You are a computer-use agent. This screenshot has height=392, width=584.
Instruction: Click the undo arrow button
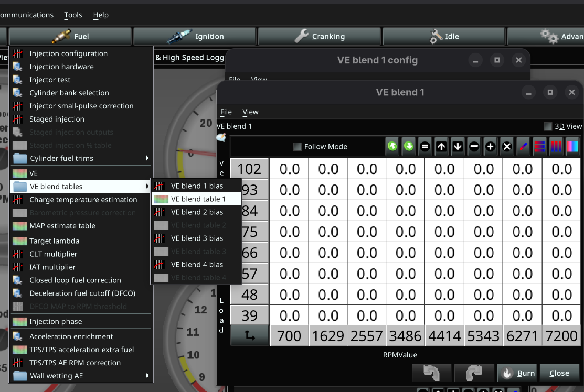[x=431, y=373]
